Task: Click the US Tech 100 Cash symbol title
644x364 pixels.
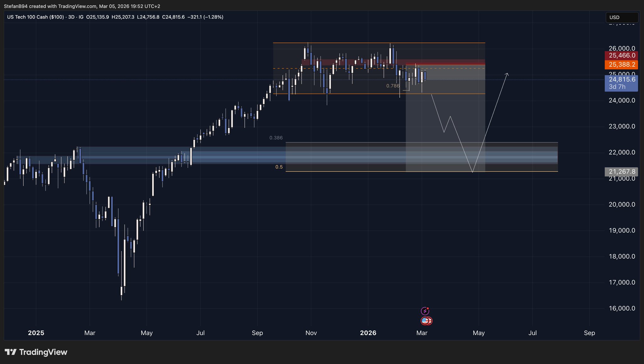Action: point(35,17)
